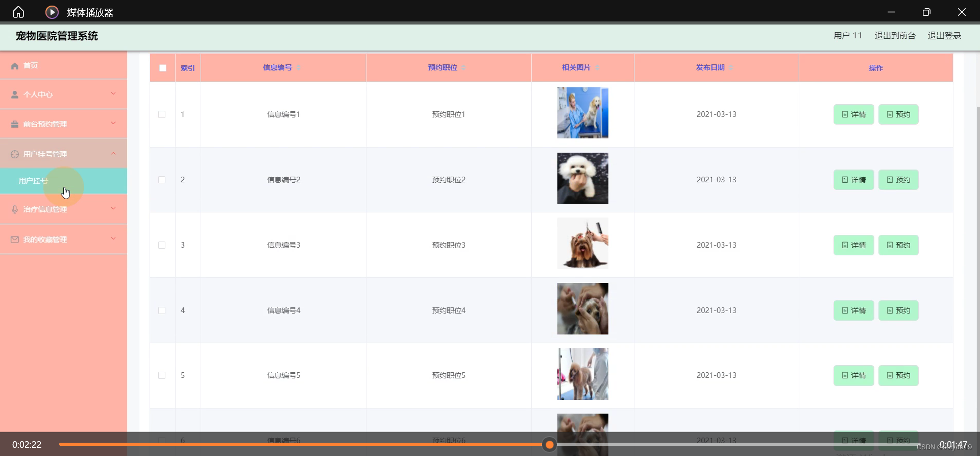
Task: Select the 用户挂号 submenu item
Action: point(63,181)
